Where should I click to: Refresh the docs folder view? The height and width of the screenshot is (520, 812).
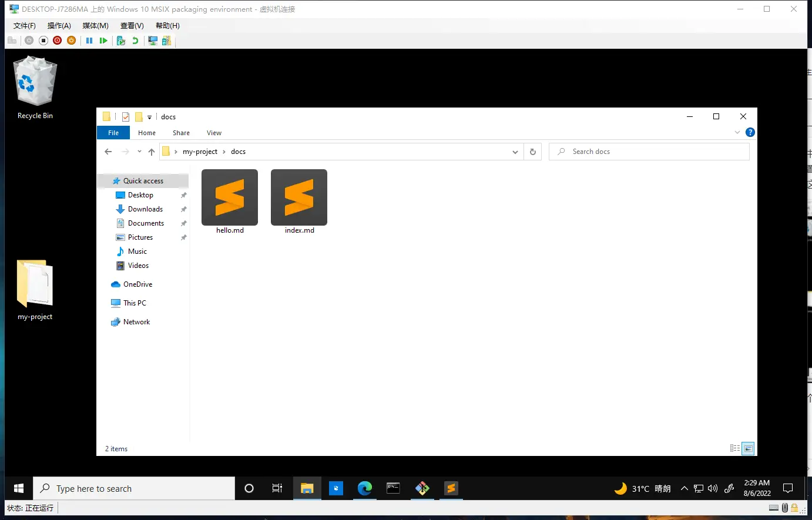[532, 152]
